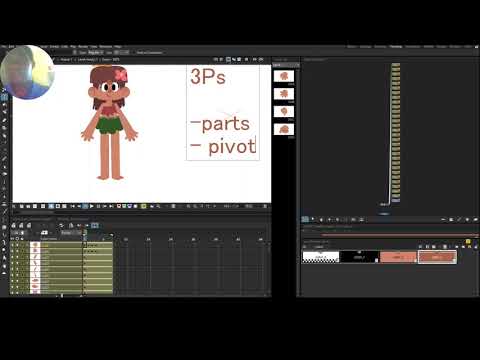Click the text size field in the Tool Properties bar
This screenshot has width=480, height=360.
pos(121,53)
